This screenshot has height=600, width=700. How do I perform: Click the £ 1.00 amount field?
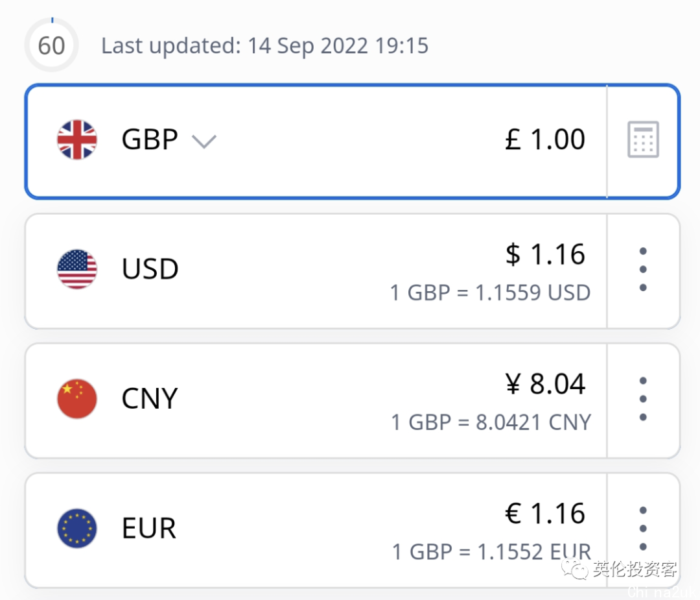coord(544,139)
